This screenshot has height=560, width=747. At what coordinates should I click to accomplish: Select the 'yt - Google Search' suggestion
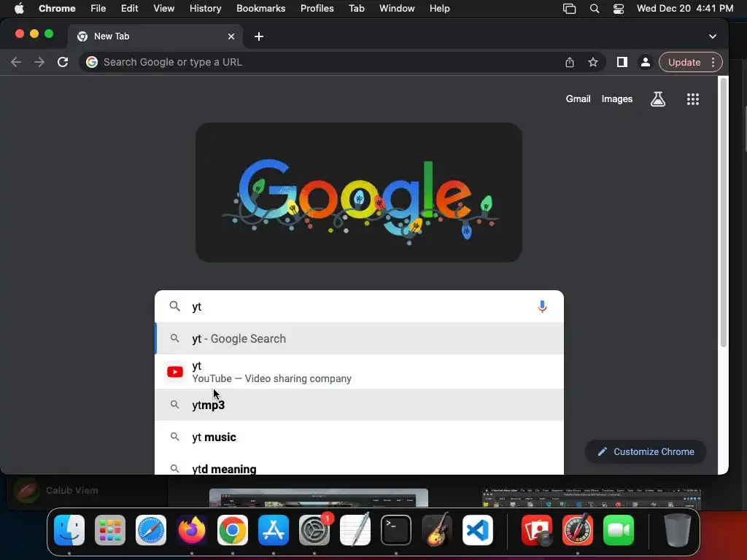point(359,338)
